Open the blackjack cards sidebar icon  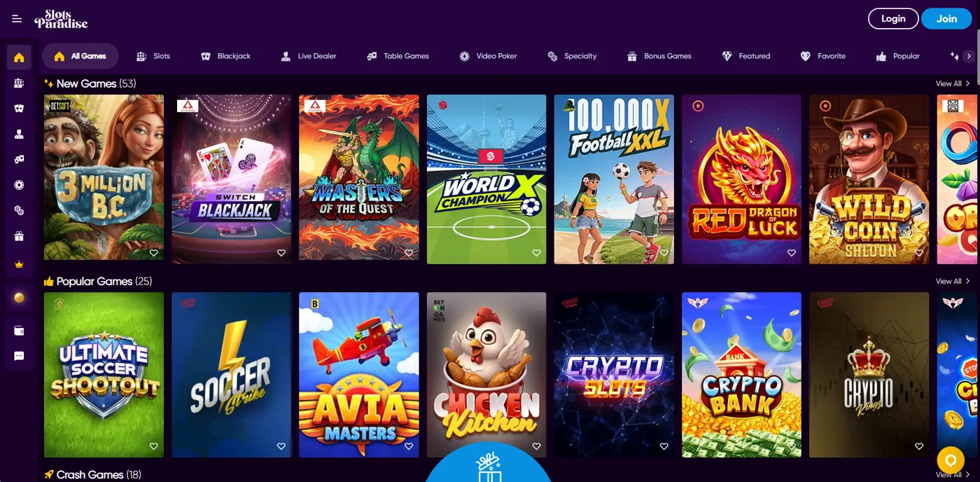point(19,109)
